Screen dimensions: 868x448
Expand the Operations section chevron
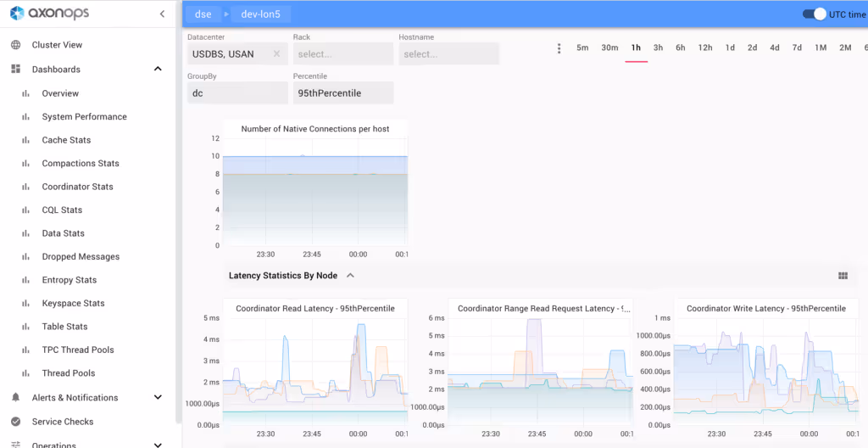158,445
